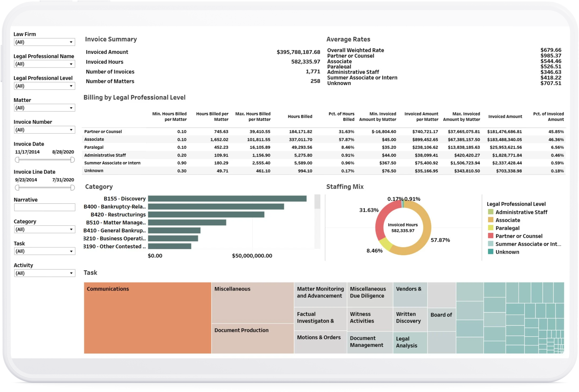The image size is (579, 392).
Task: Grab the Invoice Date slider left handle
Action: coord(17,160)
